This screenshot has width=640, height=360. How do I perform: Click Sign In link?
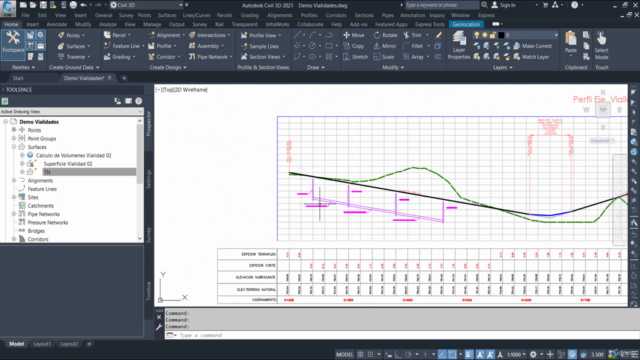coord(507,5)
